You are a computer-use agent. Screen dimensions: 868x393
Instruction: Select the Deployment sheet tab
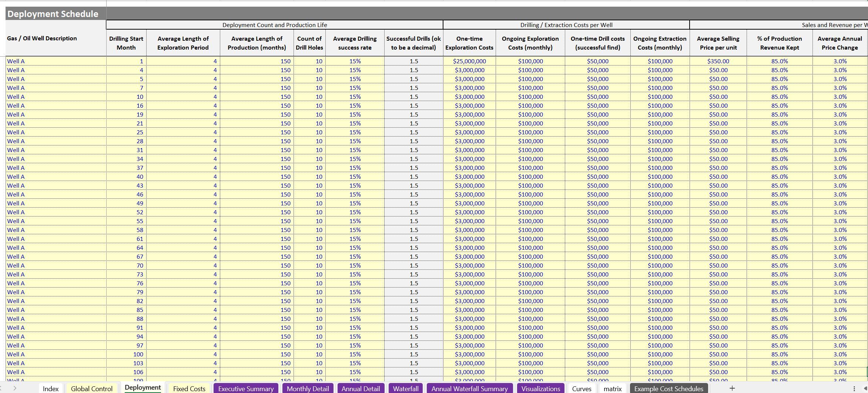143,388
